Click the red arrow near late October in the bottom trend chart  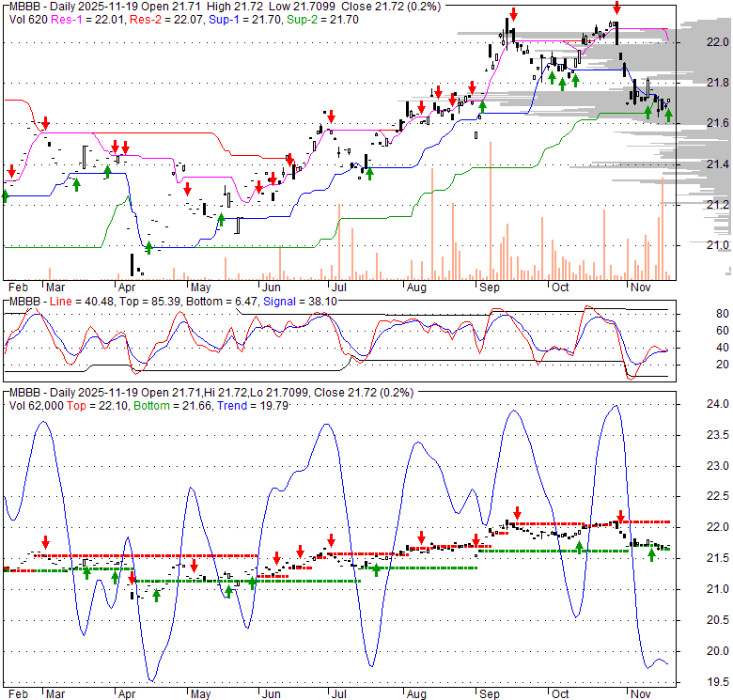point(620,516)
